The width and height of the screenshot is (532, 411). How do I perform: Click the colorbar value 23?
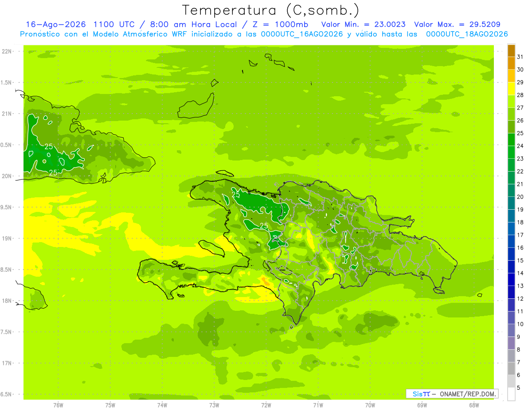(x=520, y=159)
